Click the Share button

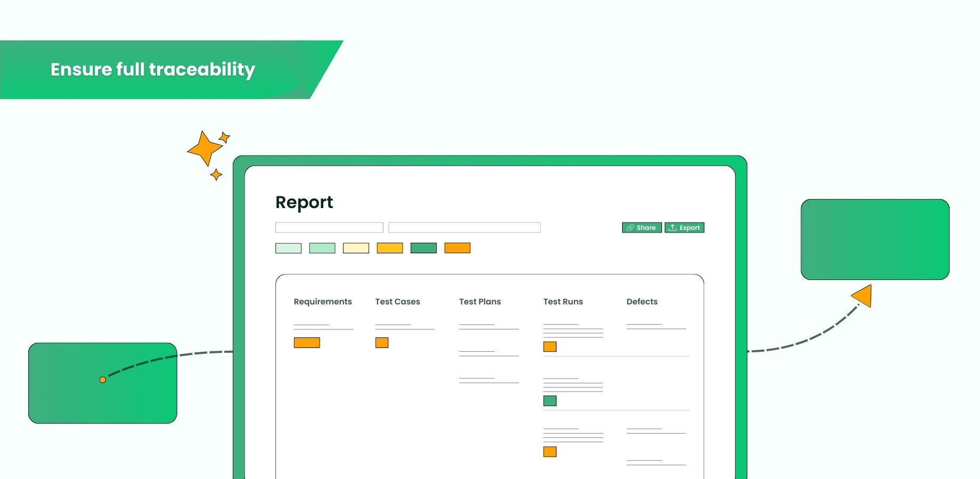tap(642, 228)
